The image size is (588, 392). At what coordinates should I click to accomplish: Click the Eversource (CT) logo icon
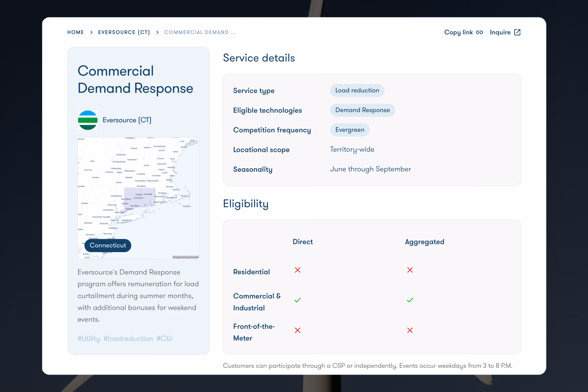pyautogui.click(x=87, y=120)
